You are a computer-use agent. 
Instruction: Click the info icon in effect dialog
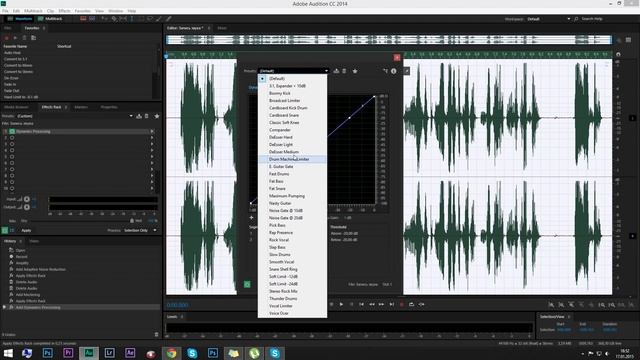(x=393, y=71)
